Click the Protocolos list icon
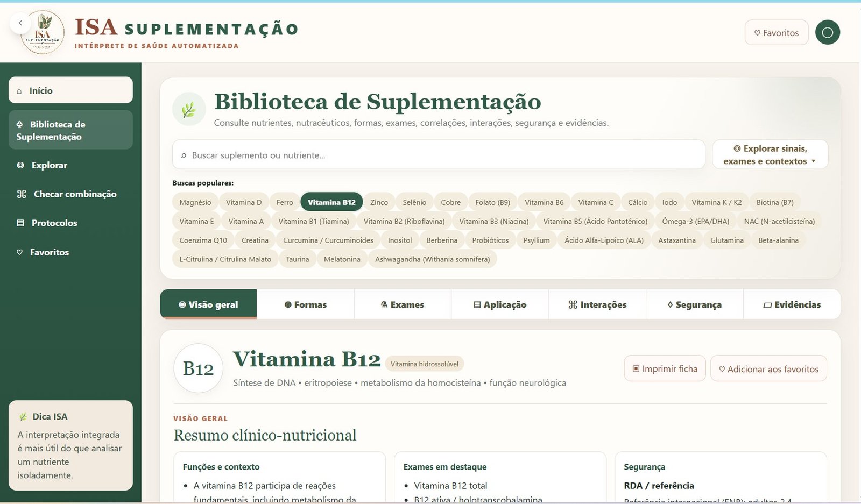Image resolution: width=861 pixels, height=504 pixels. coord(20,223)
